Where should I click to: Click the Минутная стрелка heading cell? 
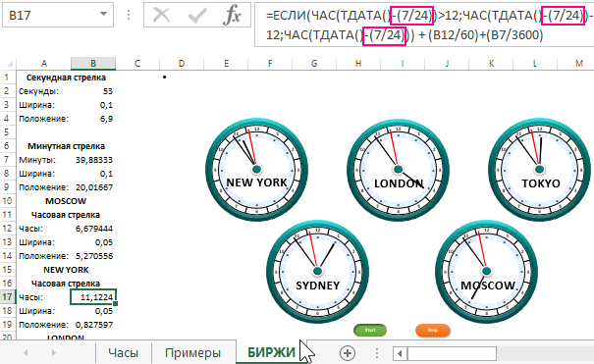click(66, 146)
